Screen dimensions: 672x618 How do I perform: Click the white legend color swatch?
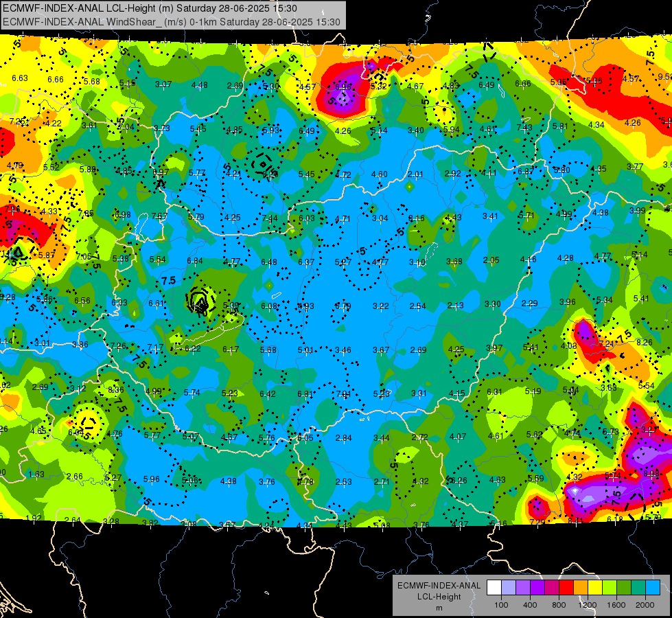coord(494,588)
